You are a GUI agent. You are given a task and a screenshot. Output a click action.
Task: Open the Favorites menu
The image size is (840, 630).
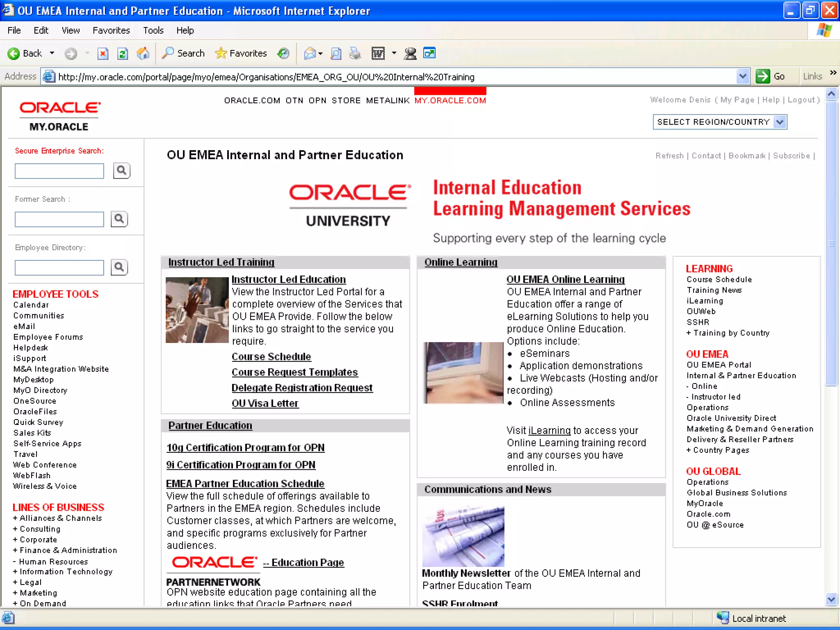(x=111, y=30)
